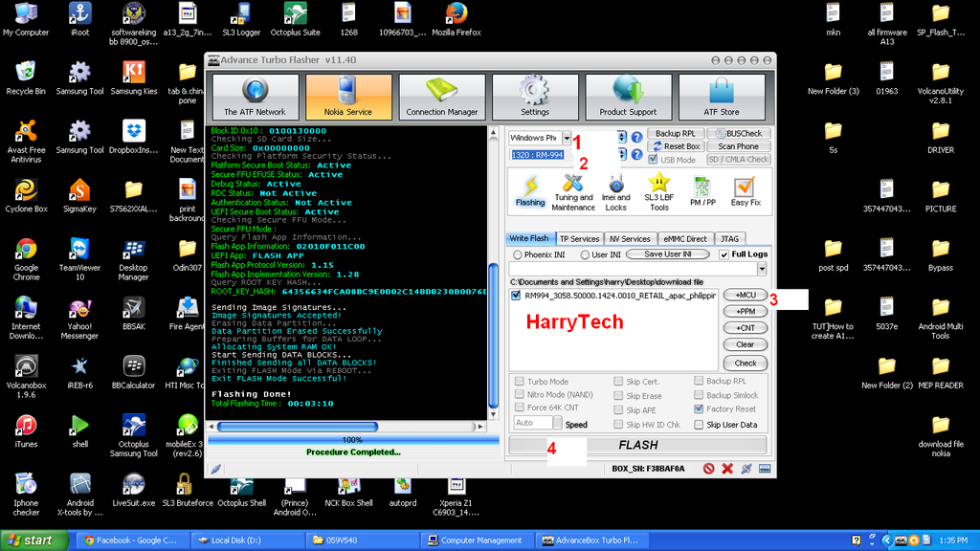Click the spinner beside the model help icon
The width and height of the screenshot is (980, 551).
(x=622, y=154)
